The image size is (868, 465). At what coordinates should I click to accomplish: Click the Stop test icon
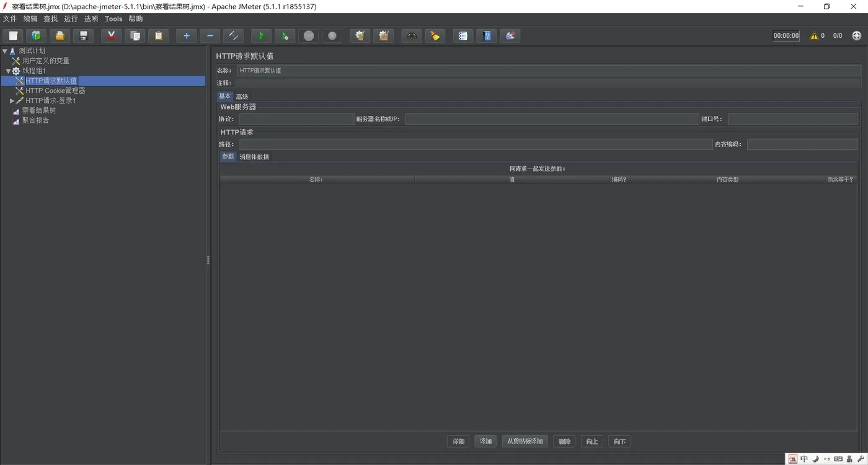(x=308, y=36)
